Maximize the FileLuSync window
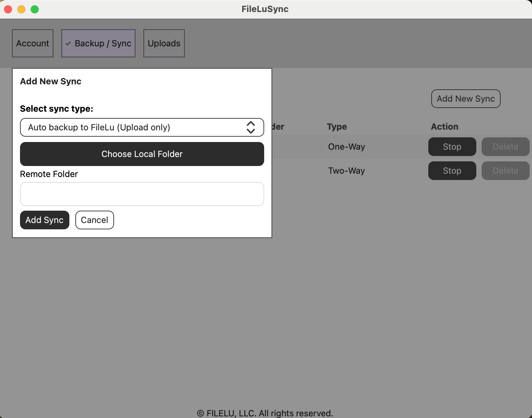 [x=35, y=9]
